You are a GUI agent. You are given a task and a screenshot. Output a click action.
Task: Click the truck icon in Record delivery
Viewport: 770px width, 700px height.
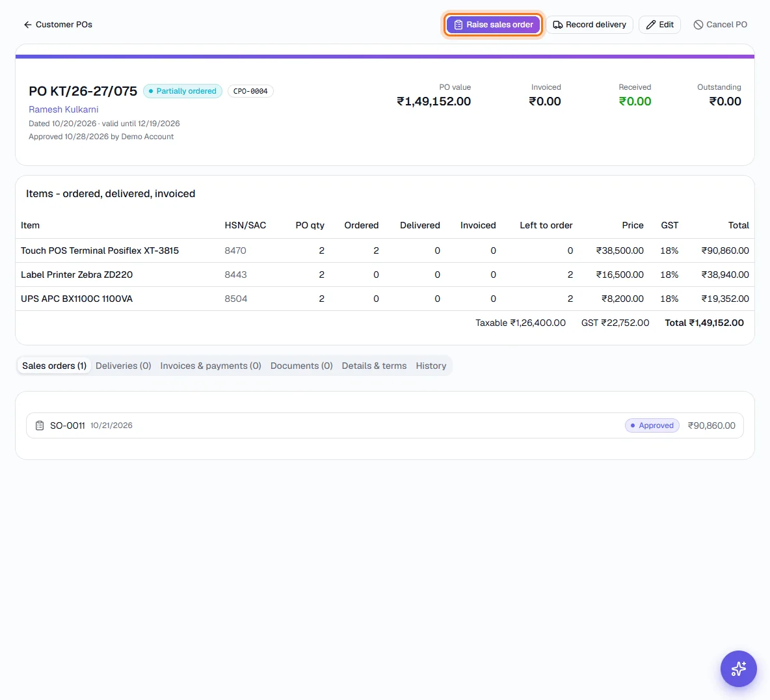(558, 25)
